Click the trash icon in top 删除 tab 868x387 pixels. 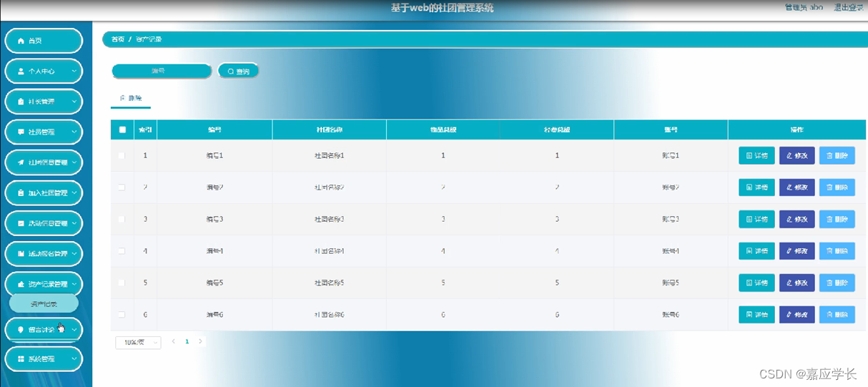[x=122, y=97]
